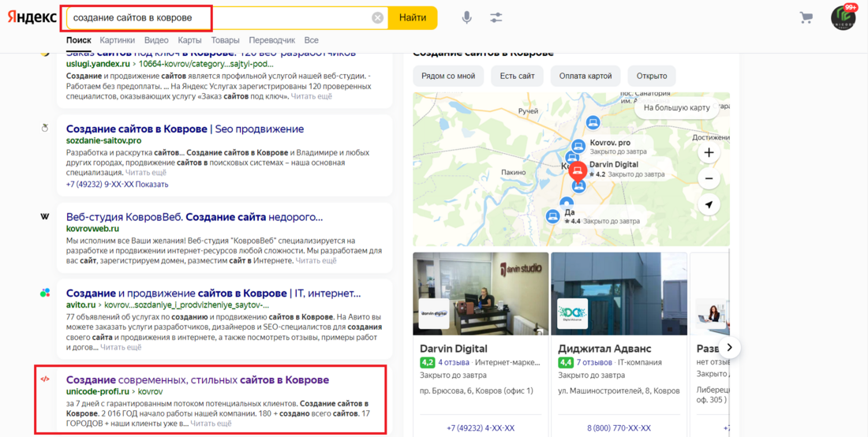Screen dimensions: 868x437
Task: Expand Читать ещё in kovrovweb.ru result
Action: (x=316, y=260)
